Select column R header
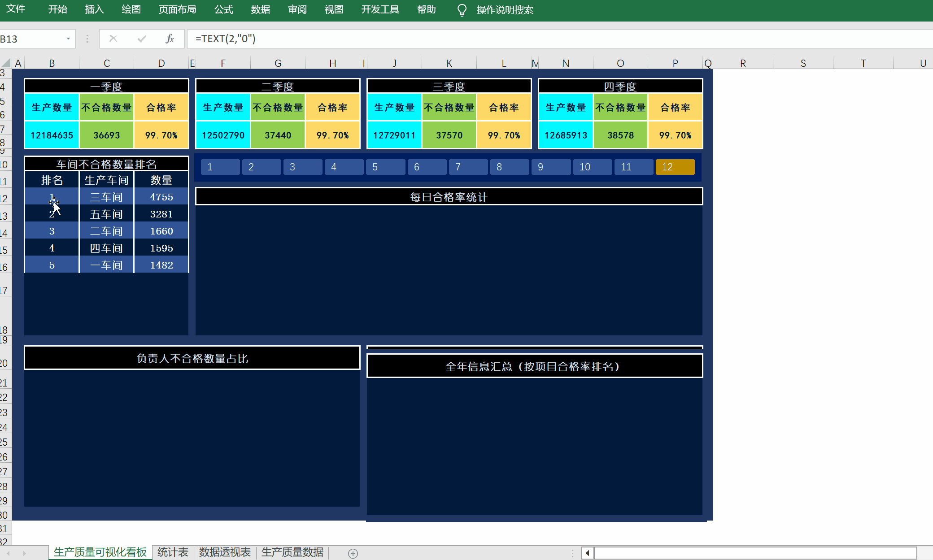 click(x=743, y=63)
